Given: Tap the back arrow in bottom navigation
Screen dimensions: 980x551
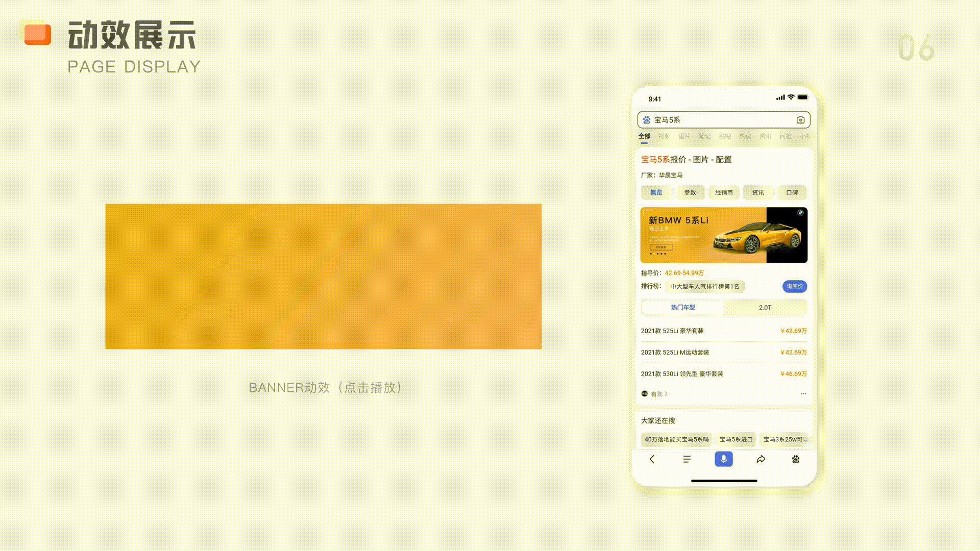Looking at the screenshot, I should (x=652, y=459).
